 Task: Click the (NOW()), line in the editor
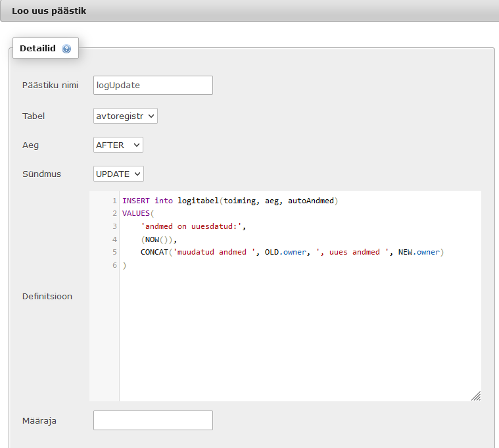tap(158, 239)
